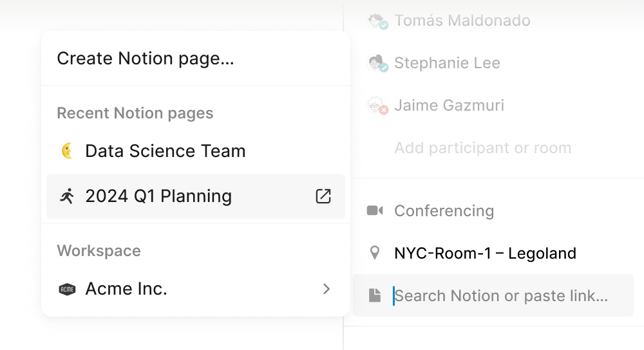Choose Data Science Team from recent pages
This screenshot has height=350, width=644.
tap(165, 151)
